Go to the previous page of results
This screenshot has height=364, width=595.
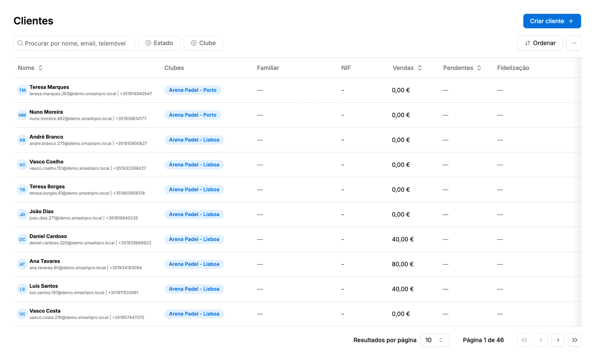coord(541,340)
